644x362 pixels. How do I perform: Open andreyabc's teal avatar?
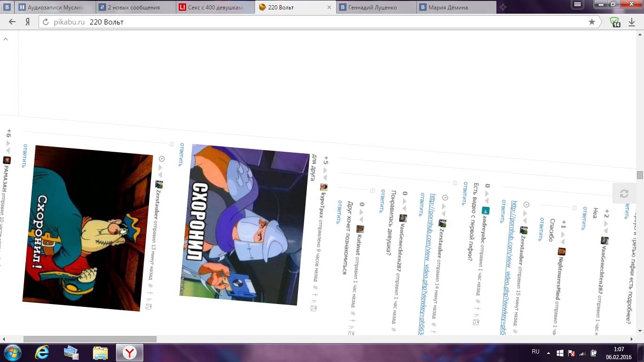click(x=486, y=210)
